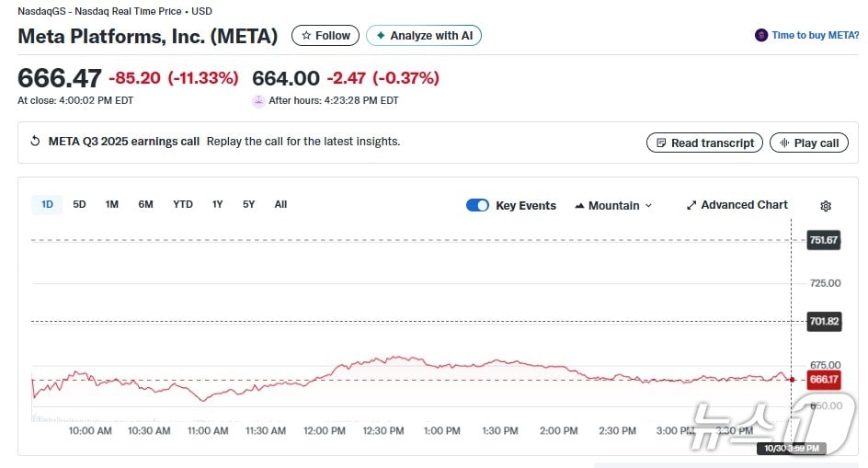Open chart settings gear icon
868x468 pixels.
(x=826, y=206)
